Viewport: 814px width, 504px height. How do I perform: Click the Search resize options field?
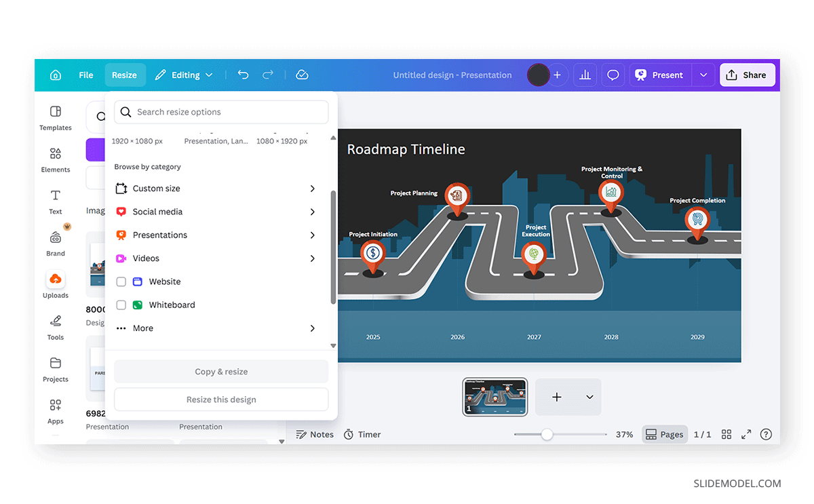pos(221,112)
